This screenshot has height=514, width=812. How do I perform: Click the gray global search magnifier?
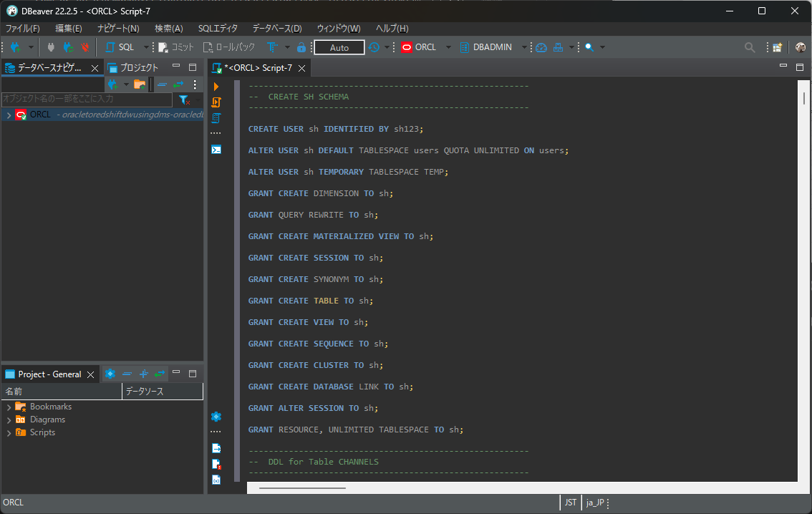(749, 47)
